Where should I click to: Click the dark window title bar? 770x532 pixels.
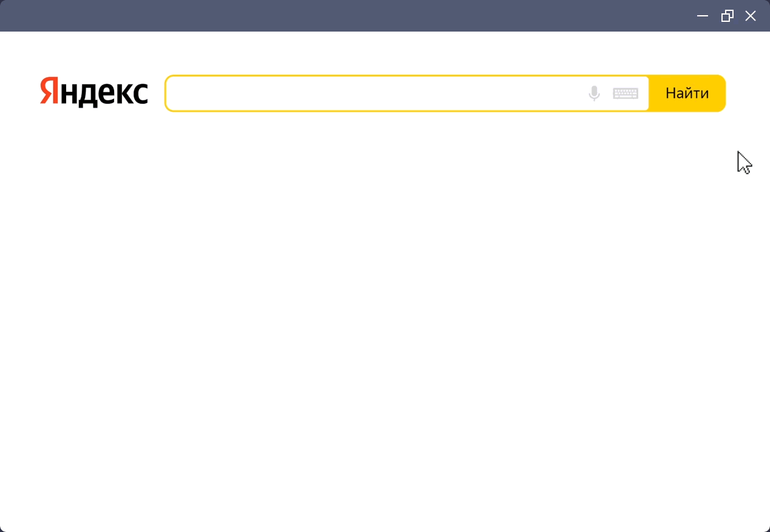coord(346,16)
